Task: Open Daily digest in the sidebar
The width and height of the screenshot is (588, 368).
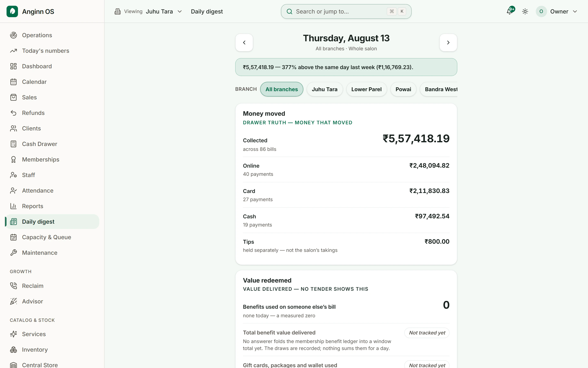Action: (x=52, y=222)
